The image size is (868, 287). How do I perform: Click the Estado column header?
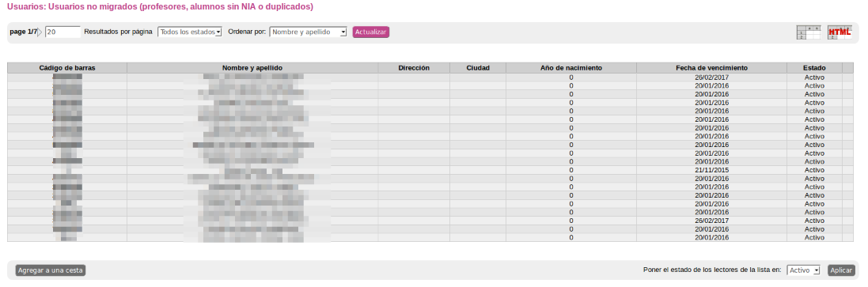(x=814, y=67)
